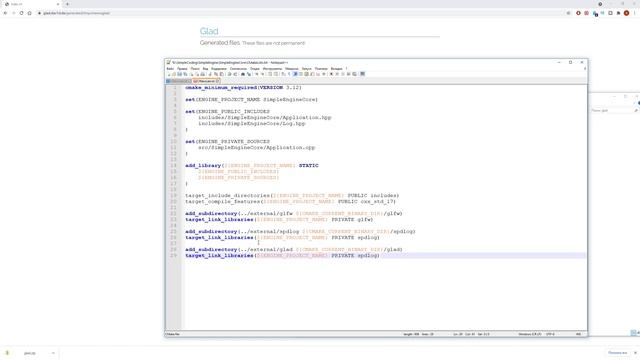Bookmark this page with the star icon
The image size is (640, 360).
[568, 13]
